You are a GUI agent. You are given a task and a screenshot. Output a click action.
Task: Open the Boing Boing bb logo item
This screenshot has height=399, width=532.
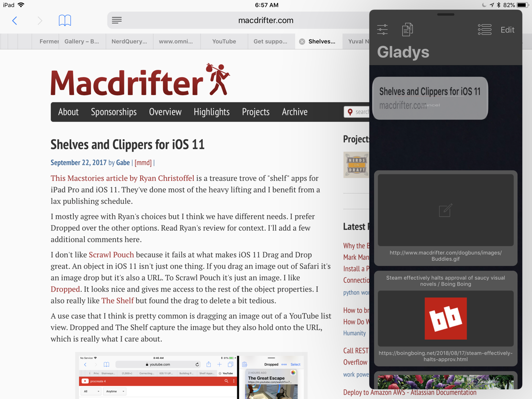pyautogui.click(x=445, y=318)
